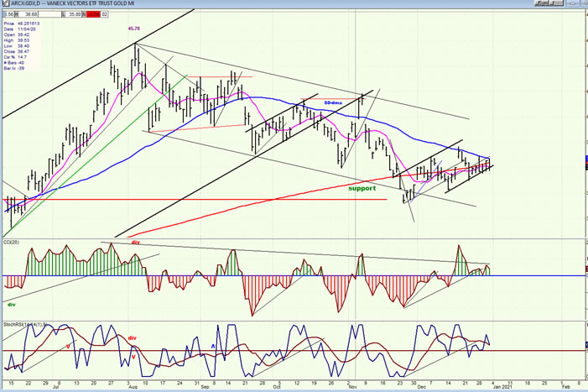Click the 45.78 peak price label
The image size is (588, 392).
(x=134, y=29)
